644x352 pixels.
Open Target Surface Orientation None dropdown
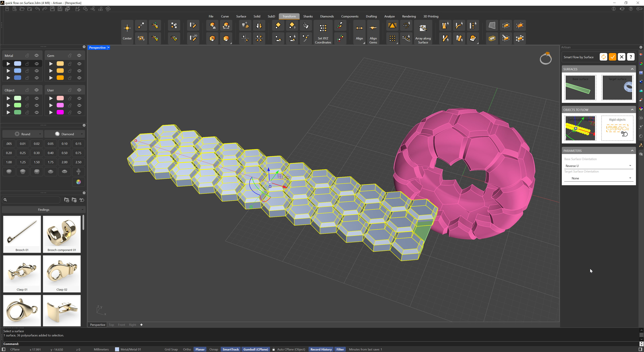pyautogui.click(x=599, y=178)
